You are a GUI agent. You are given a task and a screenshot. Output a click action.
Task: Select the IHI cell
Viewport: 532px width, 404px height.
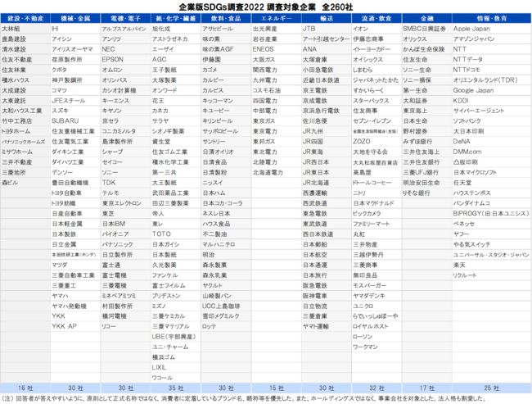pos(75,29)
